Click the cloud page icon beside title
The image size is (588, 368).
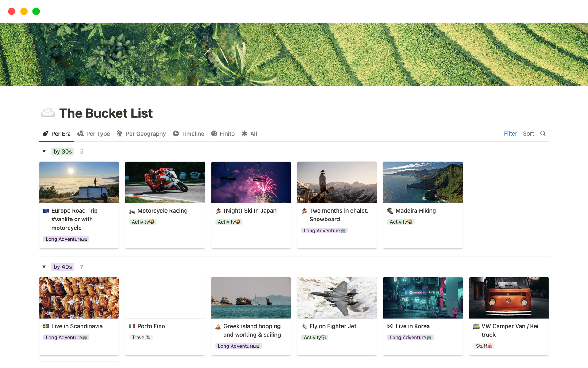(x=48, y=113)
